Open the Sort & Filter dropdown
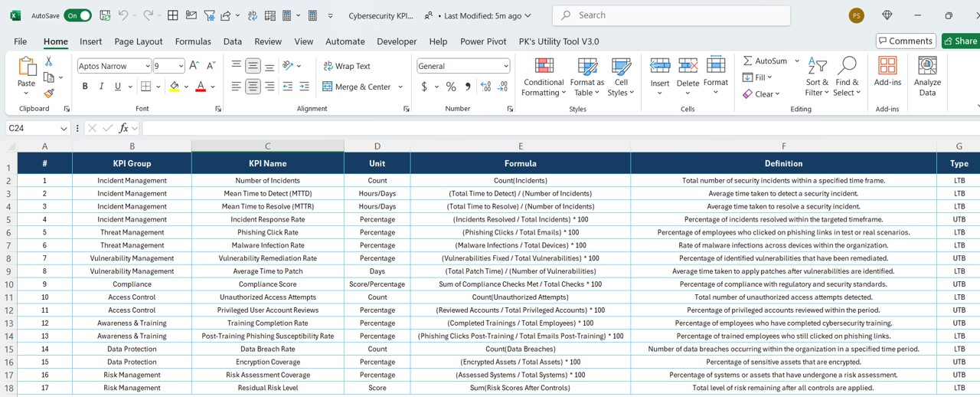 [x=818, y=77]
